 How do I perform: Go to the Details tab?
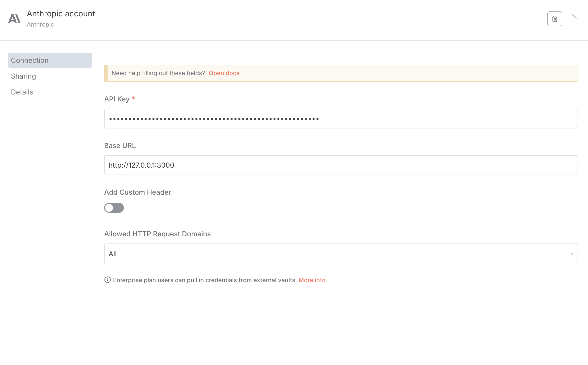(x=22, y=92)
